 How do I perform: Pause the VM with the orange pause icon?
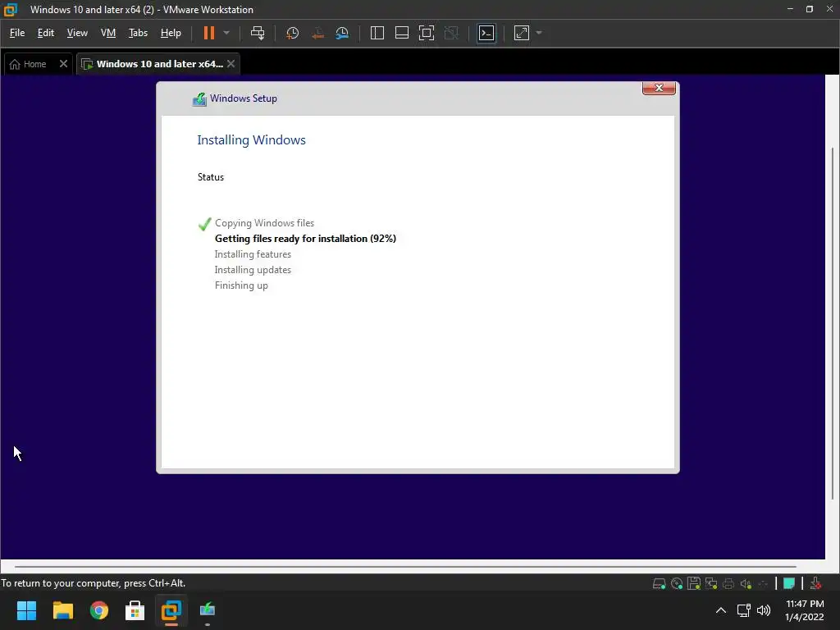[x=209, y=33]
